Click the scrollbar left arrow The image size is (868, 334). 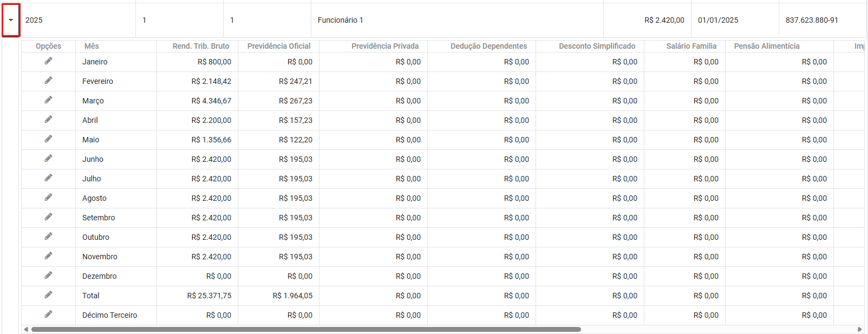pos(26,329)
